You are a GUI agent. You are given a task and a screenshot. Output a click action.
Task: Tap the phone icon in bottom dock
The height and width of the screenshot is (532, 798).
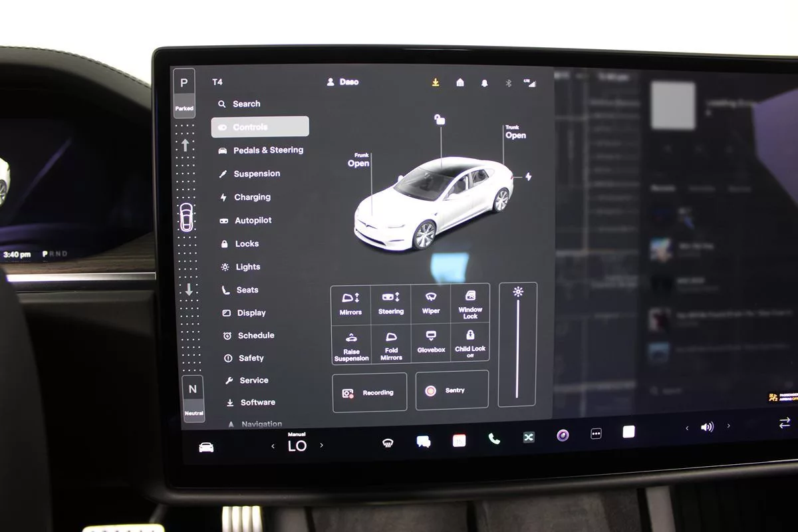[493, 439]
